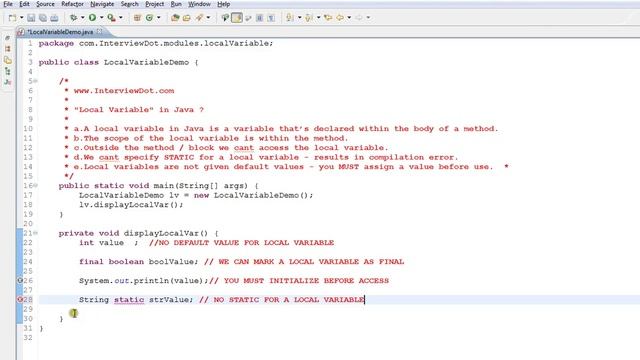Image resolution: width=640 pixels, height=360 pixels.
Task: Collapse displayLocalVar method at line 21
Action: point(36,233)
